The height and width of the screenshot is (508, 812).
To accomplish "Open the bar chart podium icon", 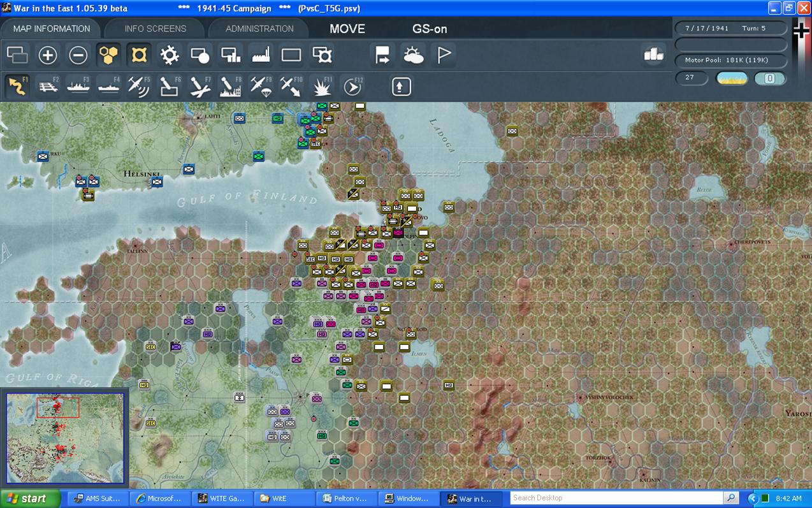I will 653,55.
